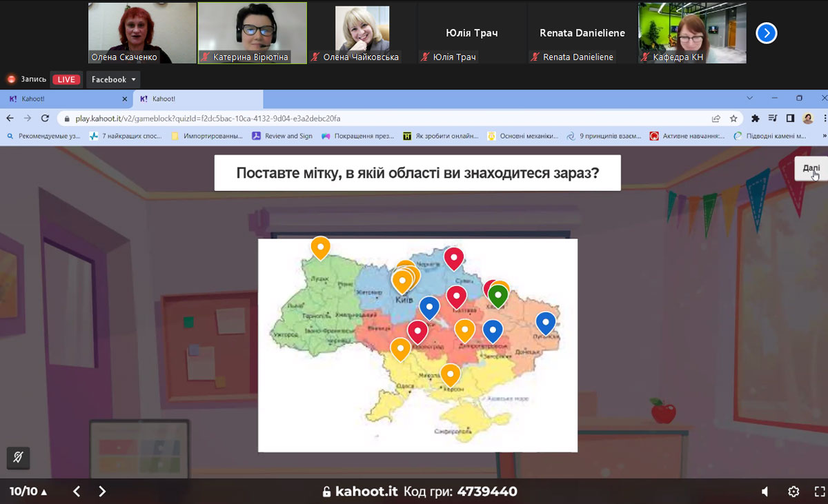The image size is (828, 504).
Task: Open the Facebook live stream dropdown
Action: (112, 79)
